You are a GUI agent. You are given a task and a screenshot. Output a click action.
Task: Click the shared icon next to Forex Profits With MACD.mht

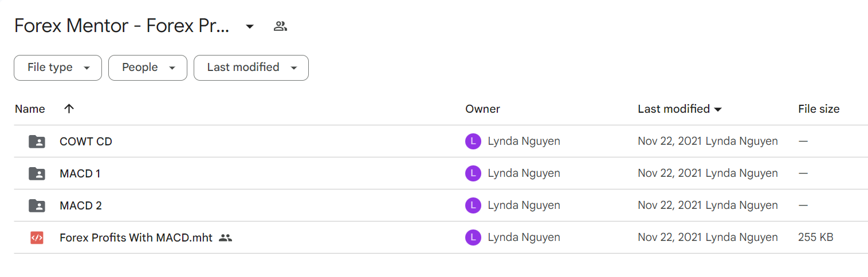[226, 238]
